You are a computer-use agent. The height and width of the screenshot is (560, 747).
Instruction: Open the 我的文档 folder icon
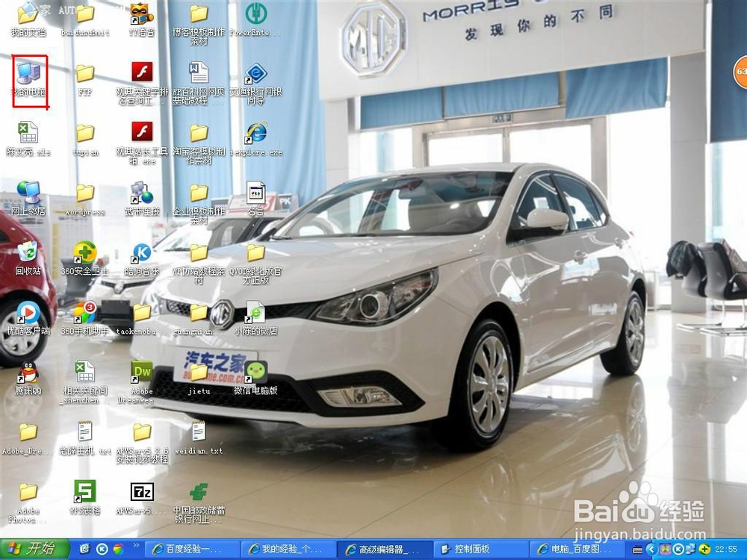point(28,13)
